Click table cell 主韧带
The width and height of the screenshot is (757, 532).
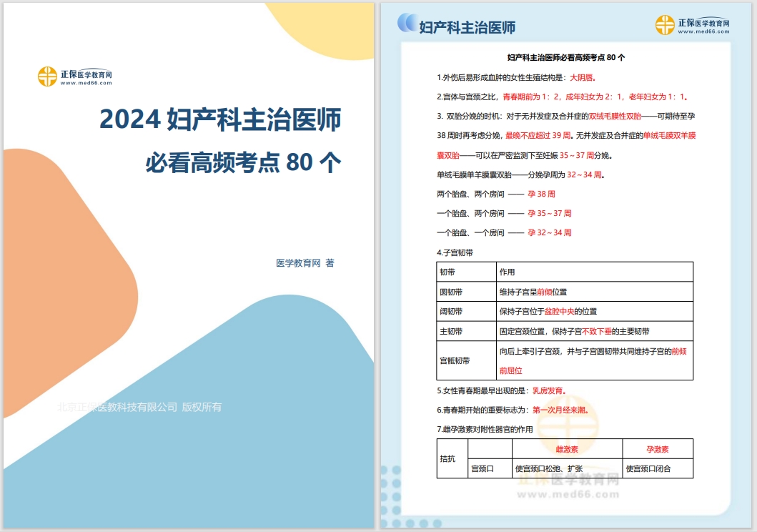[x=466, y=331]
